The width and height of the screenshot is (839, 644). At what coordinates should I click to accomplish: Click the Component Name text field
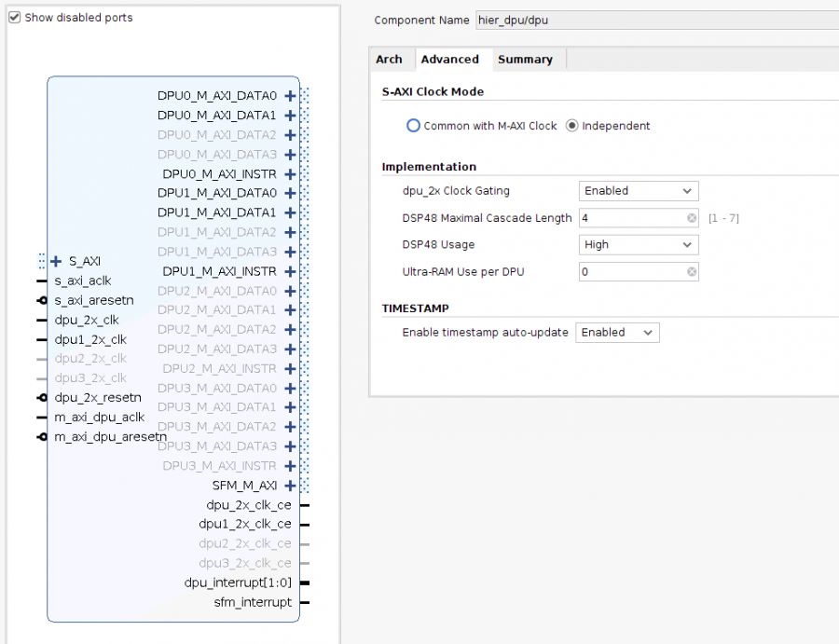(653, 20)
